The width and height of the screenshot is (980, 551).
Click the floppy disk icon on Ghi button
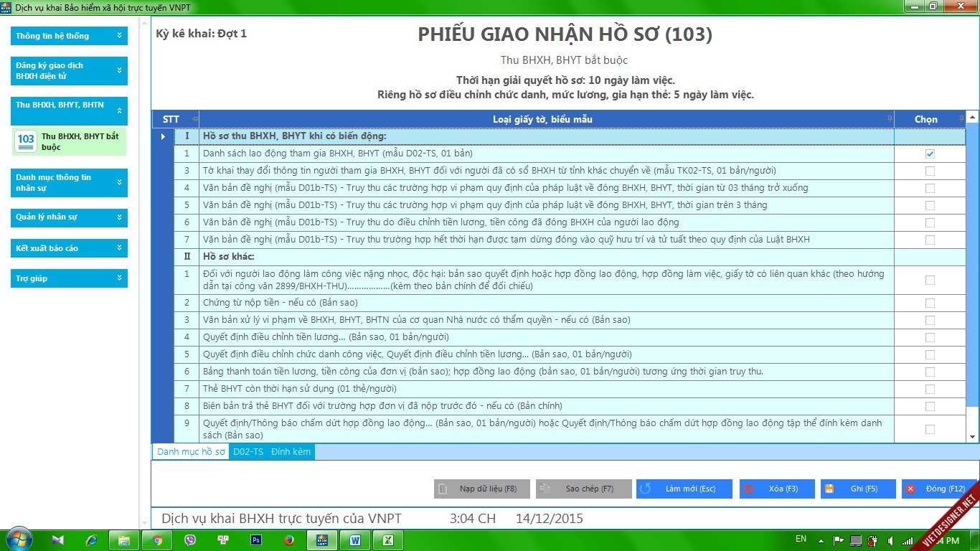[829, 489]
